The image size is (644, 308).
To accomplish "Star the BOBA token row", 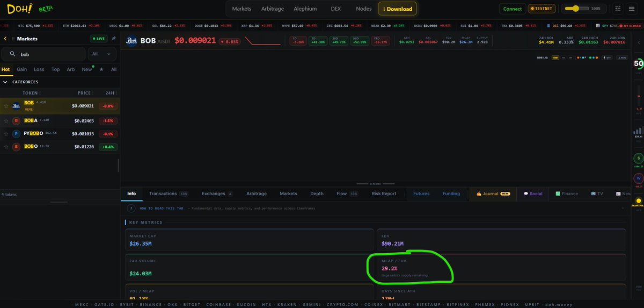I will tap(6, 120).
